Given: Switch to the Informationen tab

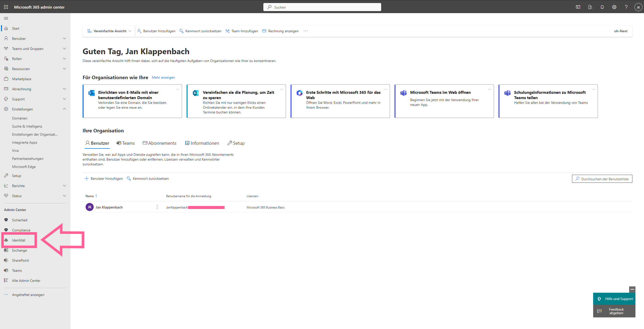Looking at the screenshot, I should point(202,143).
